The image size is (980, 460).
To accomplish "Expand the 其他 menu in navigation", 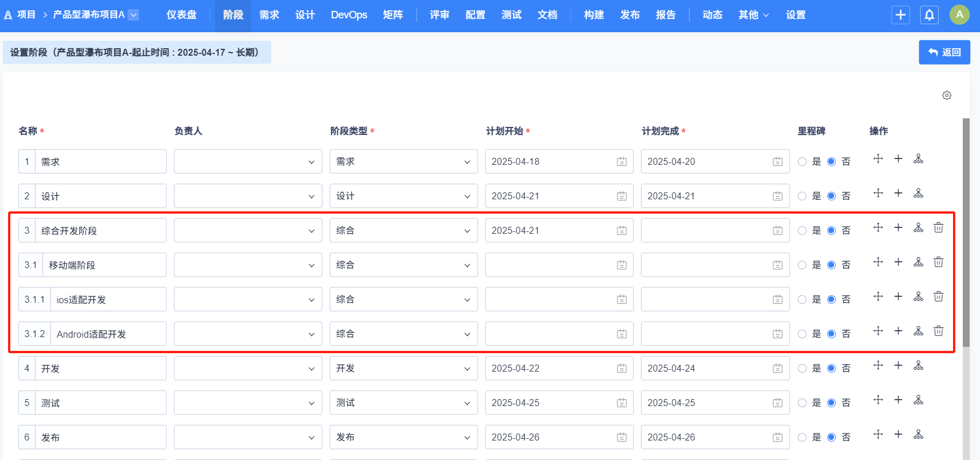I will (753, 15).
